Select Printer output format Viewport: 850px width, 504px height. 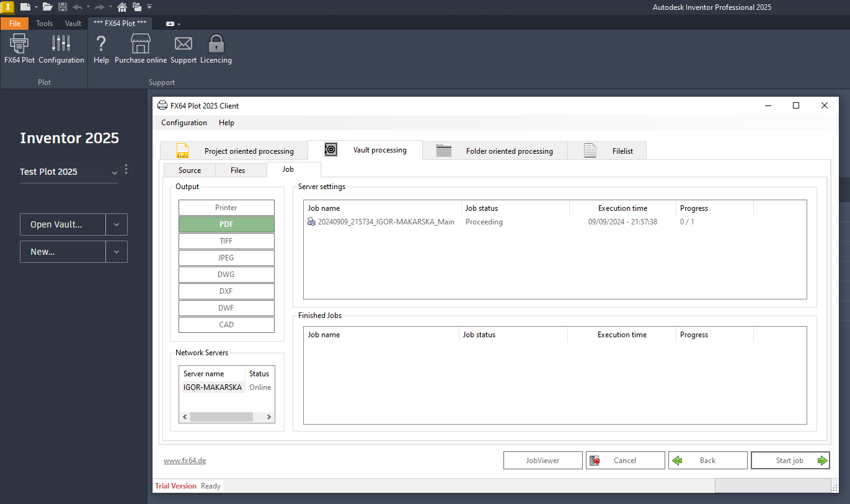pyautogui.click(x=226, y=208)
